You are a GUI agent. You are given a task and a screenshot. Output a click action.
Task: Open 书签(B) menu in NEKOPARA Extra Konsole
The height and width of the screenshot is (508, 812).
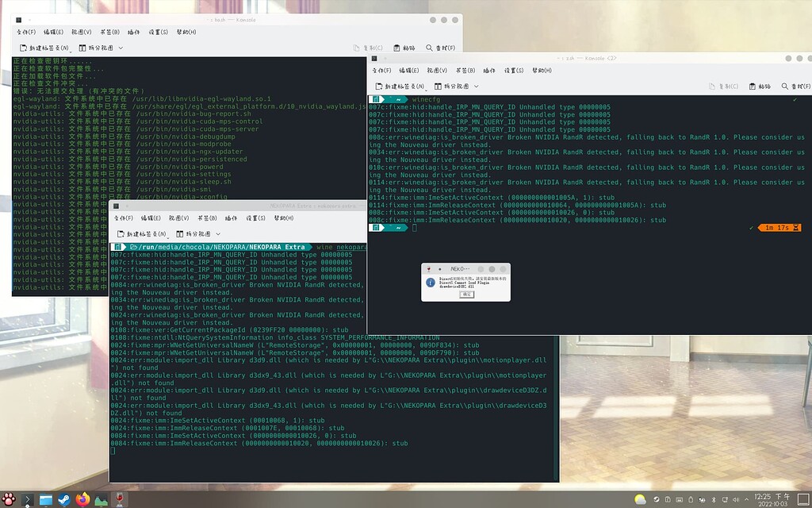207,218
